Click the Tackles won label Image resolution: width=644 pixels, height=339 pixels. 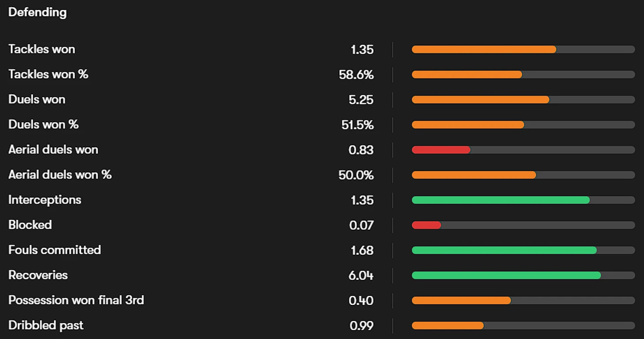coord(42,49)
